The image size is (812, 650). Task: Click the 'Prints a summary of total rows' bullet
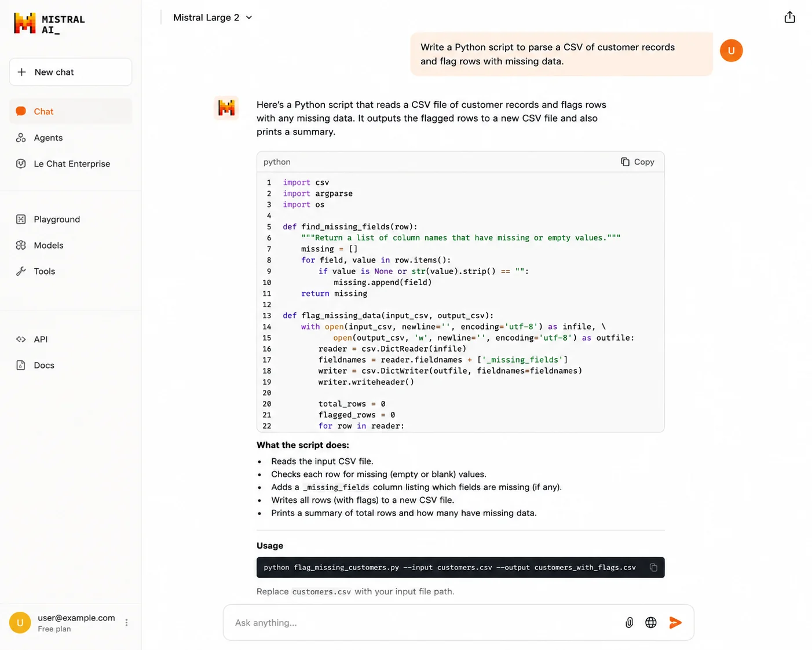coord(404,513)
